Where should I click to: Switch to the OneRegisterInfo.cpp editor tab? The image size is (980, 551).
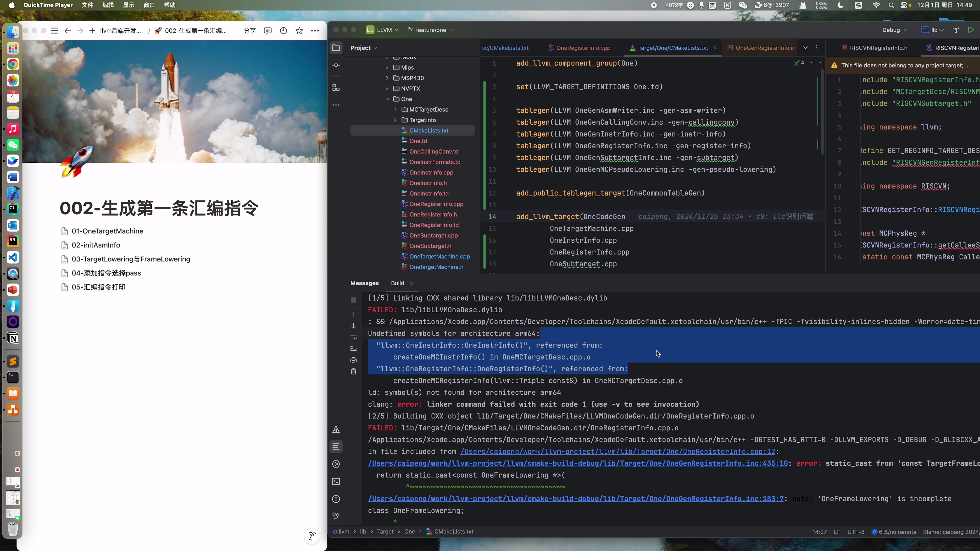583,48
